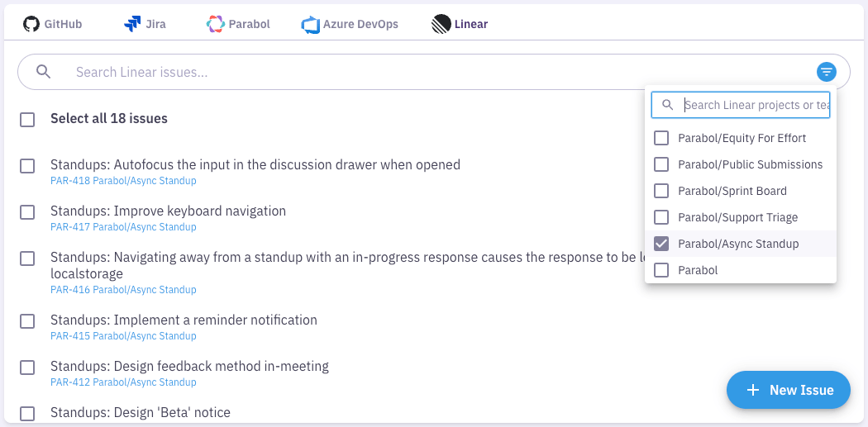
Task: Click the magnifier icon in Linear issues search
Action: point(44,72)
